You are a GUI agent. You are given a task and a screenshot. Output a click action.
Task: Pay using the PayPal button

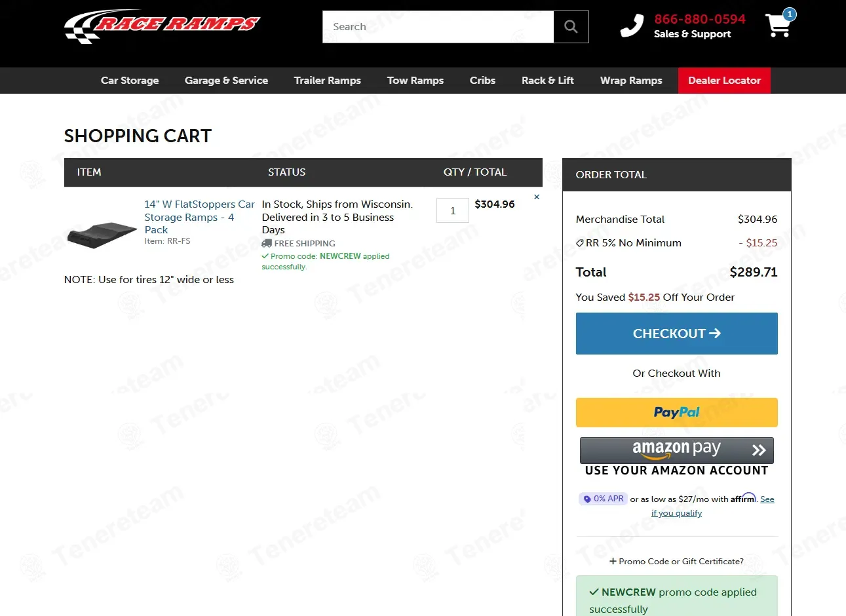(676, 412)
